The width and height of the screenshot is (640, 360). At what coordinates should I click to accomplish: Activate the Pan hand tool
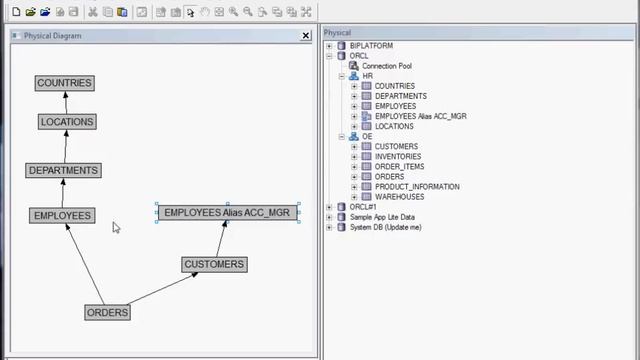204,12
